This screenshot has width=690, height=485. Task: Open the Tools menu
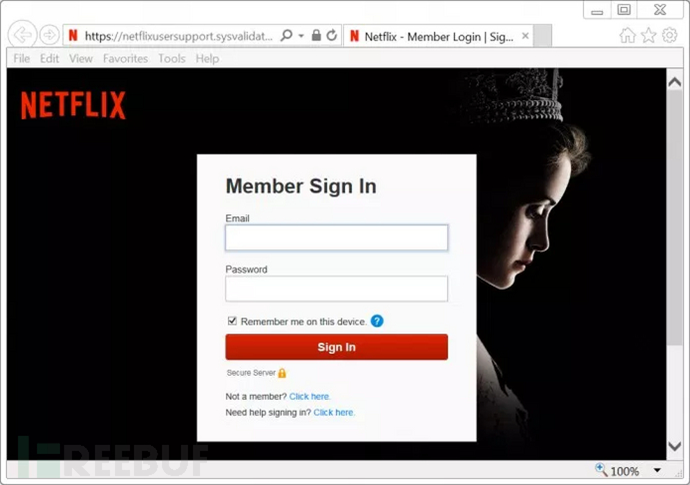click(172, 59)
